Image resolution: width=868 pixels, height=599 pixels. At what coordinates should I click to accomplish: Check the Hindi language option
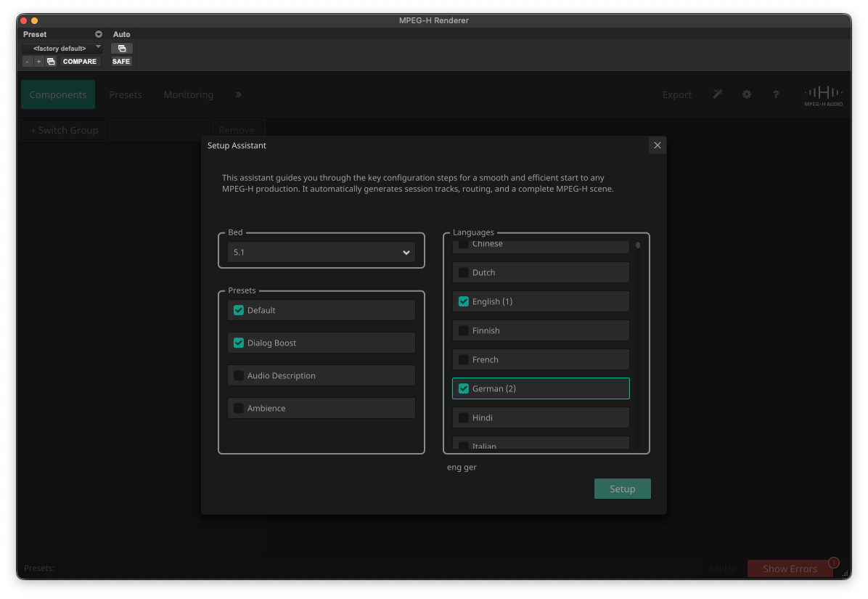pos(464,418)
